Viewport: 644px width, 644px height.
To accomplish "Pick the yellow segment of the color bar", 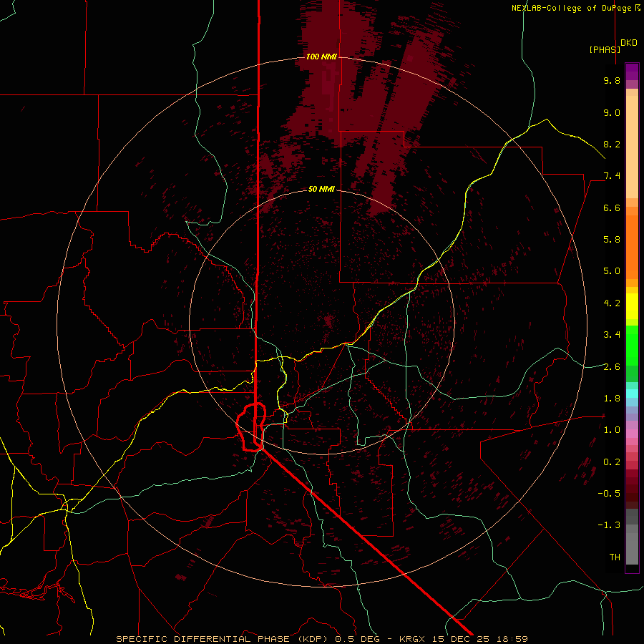I will pos(632,306).
